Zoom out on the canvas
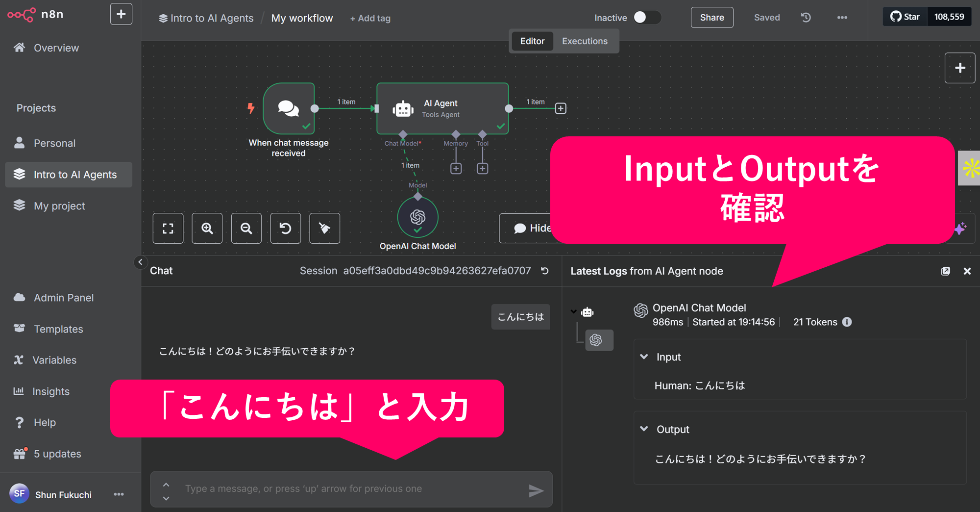Image resolution: width=980 pixels, height=512 pixels. coord(246,228)
